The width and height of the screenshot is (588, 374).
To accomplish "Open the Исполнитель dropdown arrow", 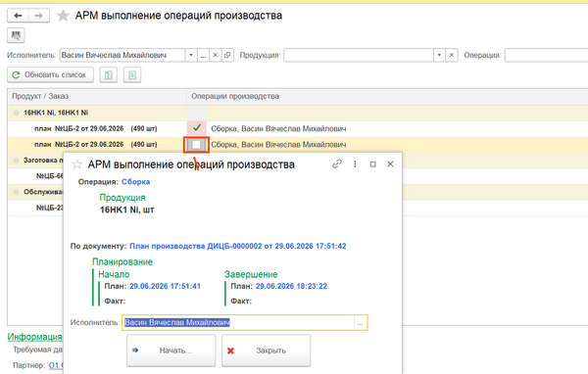I will click(x=191, y=55).
